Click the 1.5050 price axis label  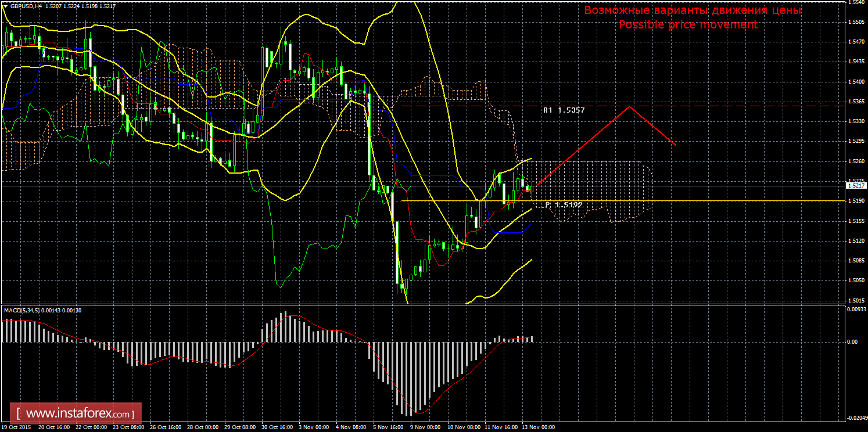point(855,280)
